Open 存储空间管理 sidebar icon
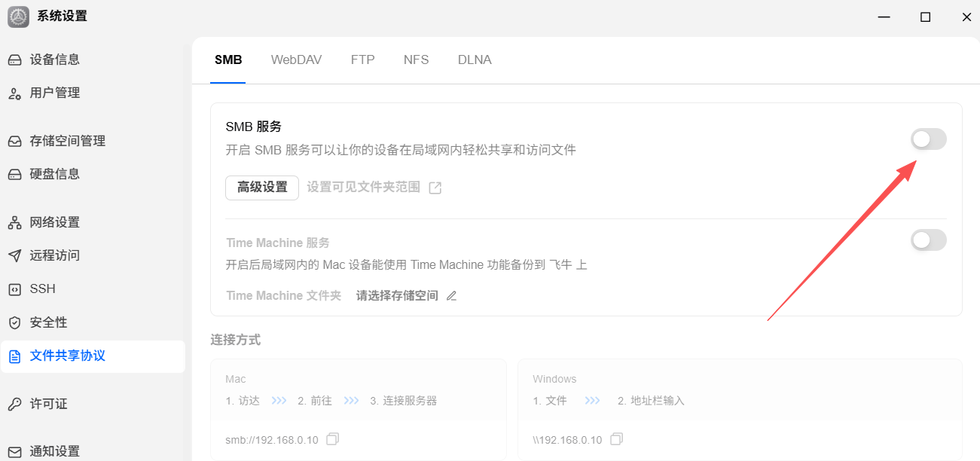This screenshot has width=980, height=461. (x=14, y=141)
